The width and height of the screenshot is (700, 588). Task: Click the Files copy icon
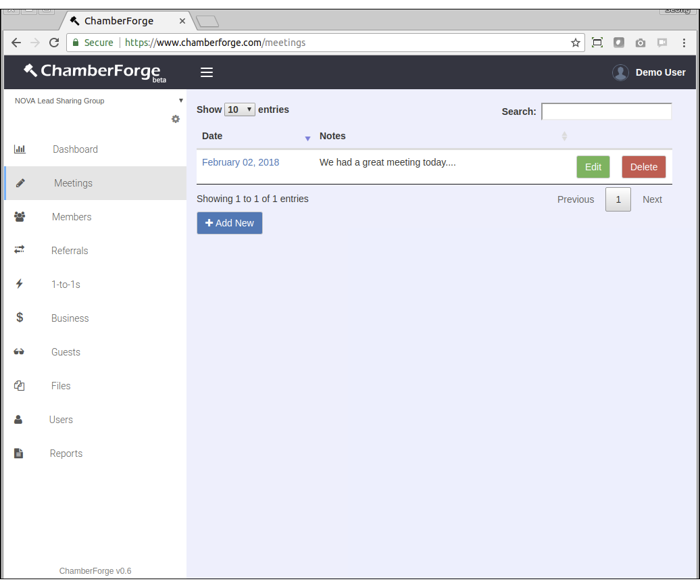coord(20,386)
